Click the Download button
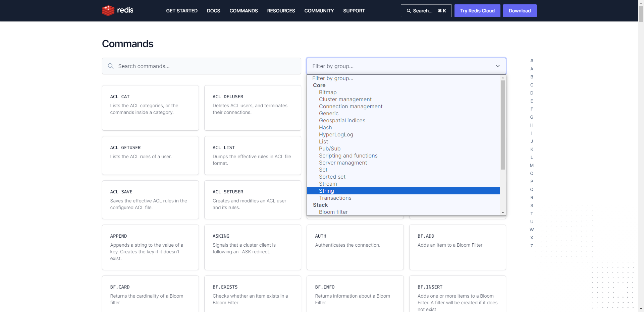This screenshot has width=644, height=312. click(520, 11)
